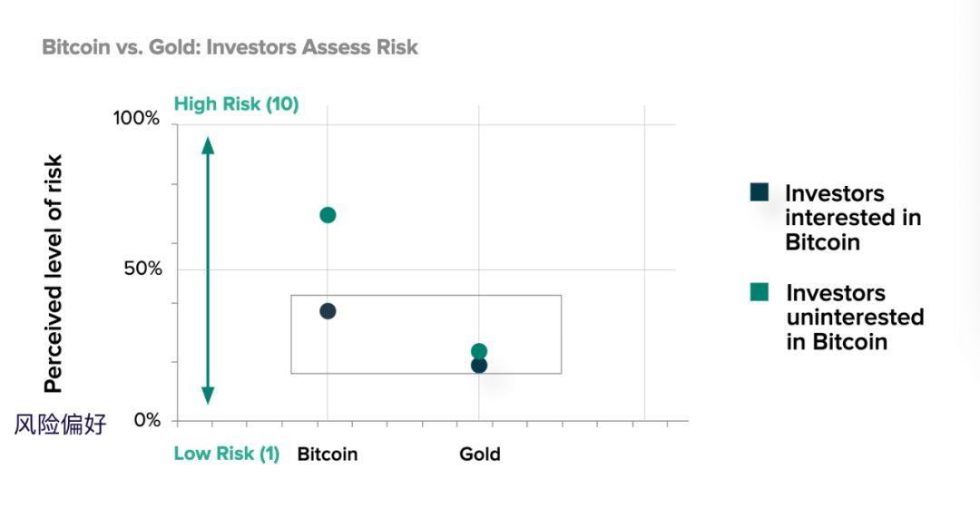Click Investors uninterested in Bitcoin legend text
This screenshot has height=509, width=980.
tap(855, 317)
